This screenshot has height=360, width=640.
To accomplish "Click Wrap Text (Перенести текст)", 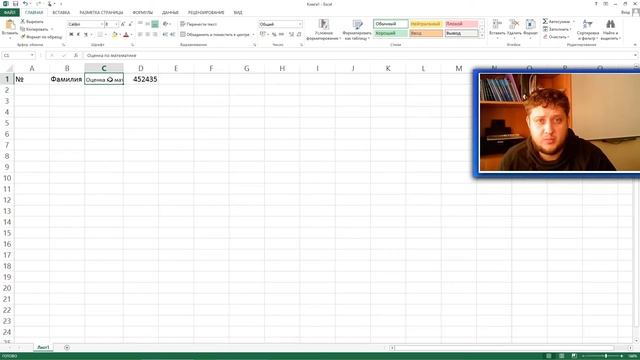I will (199, 24).
